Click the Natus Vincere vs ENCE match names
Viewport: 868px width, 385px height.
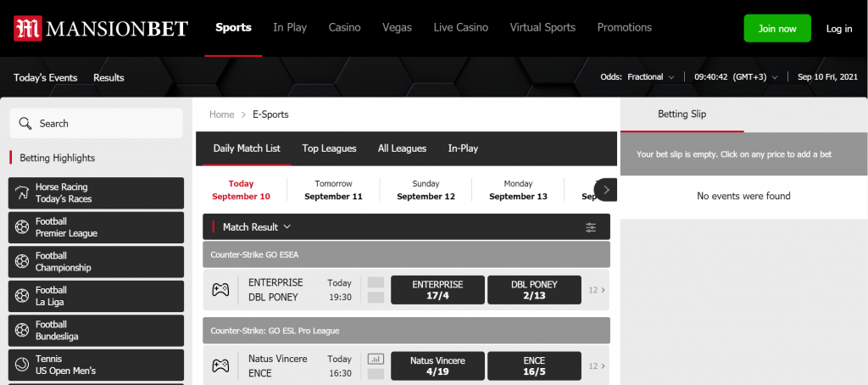pyautogui.click(x=278, y=366)
